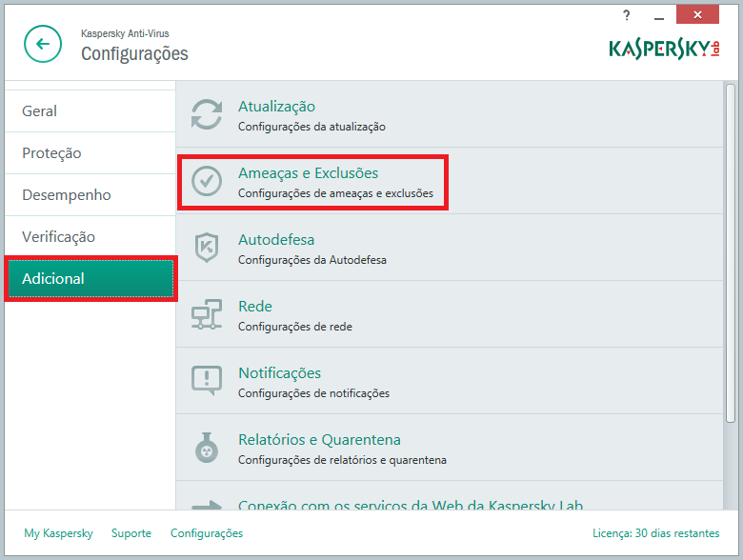The height and width of the screenshot is (560, 743).
Task: Click the Rede network computers icon
Action: point(207,314)
